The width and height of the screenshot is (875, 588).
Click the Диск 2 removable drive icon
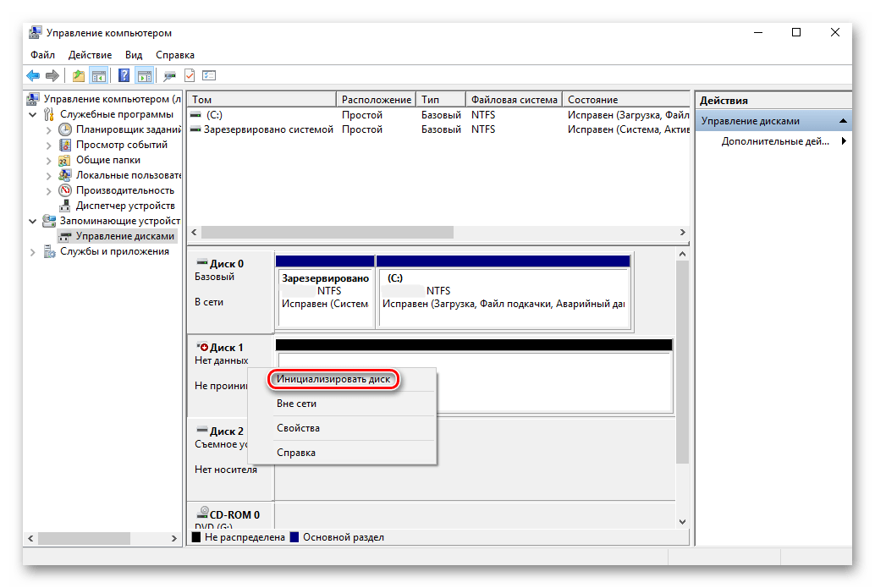pos(202,431)
